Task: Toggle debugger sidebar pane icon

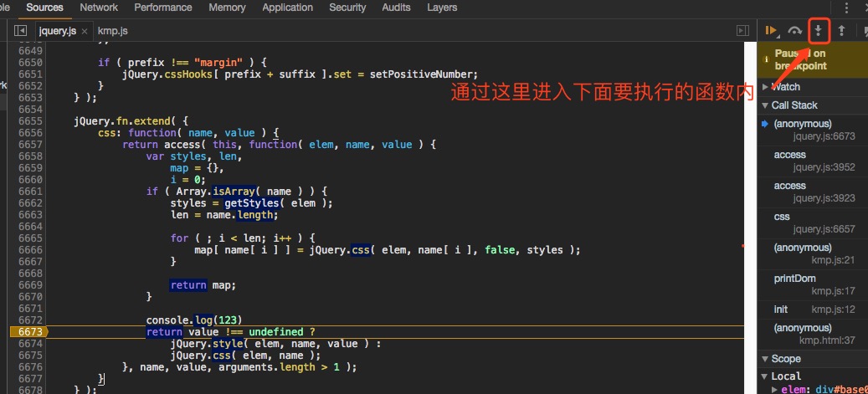Action: click(742, 30)
